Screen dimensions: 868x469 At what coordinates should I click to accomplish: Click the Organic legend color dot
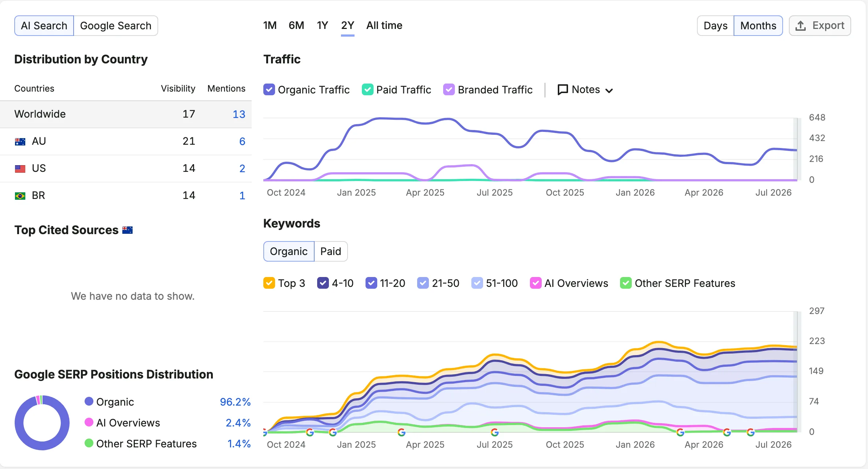click(89, 401)
